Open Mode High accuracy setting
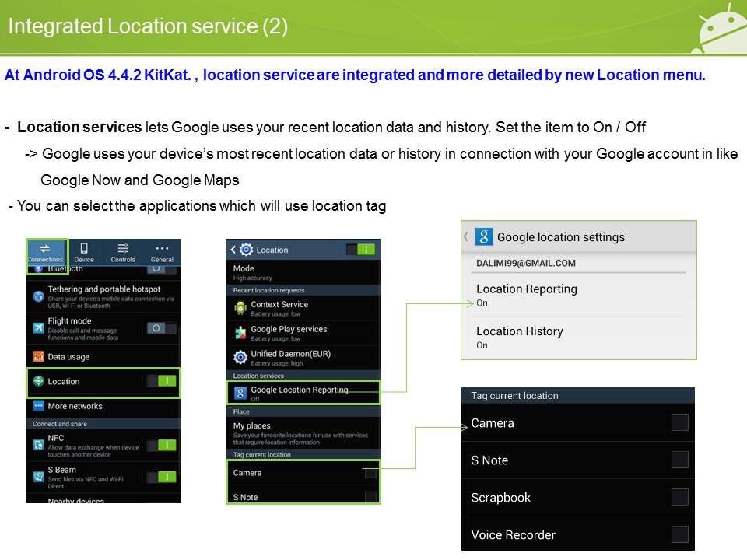747x560 pixels. coord(303,272)
